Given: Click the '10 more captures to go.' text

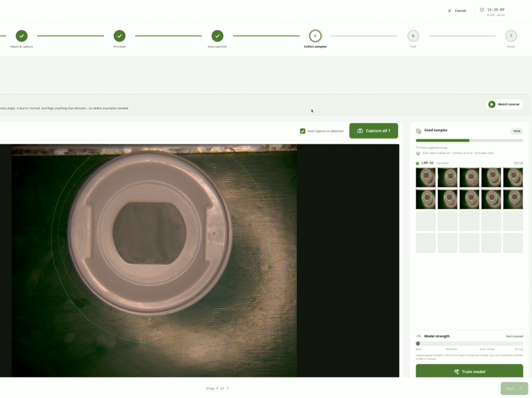Looking at the screenshot, I should pos(432,148).
